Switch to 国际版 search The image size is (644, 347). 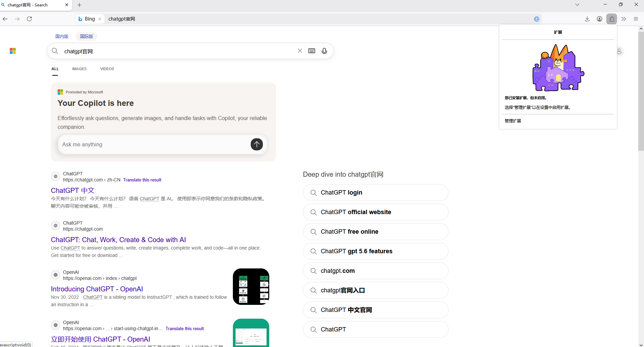(x=87, y=36)
